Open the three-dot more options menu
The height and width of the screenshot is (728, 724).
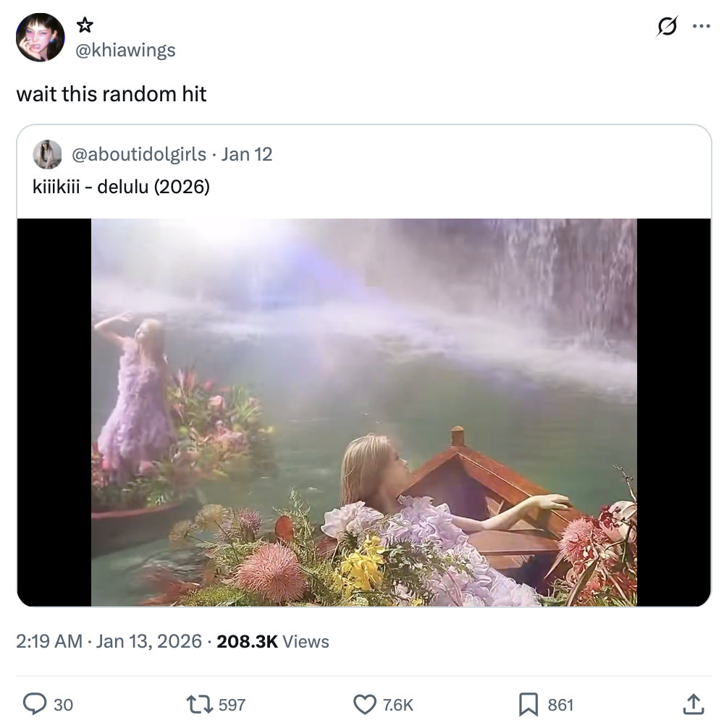(701, 27)
